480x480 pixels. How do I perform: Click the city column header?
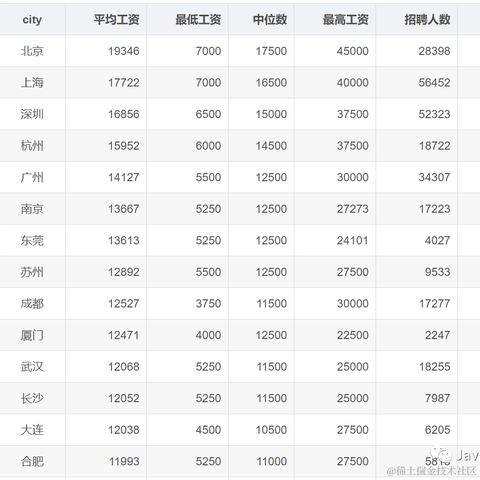click(x=32, y=20)
